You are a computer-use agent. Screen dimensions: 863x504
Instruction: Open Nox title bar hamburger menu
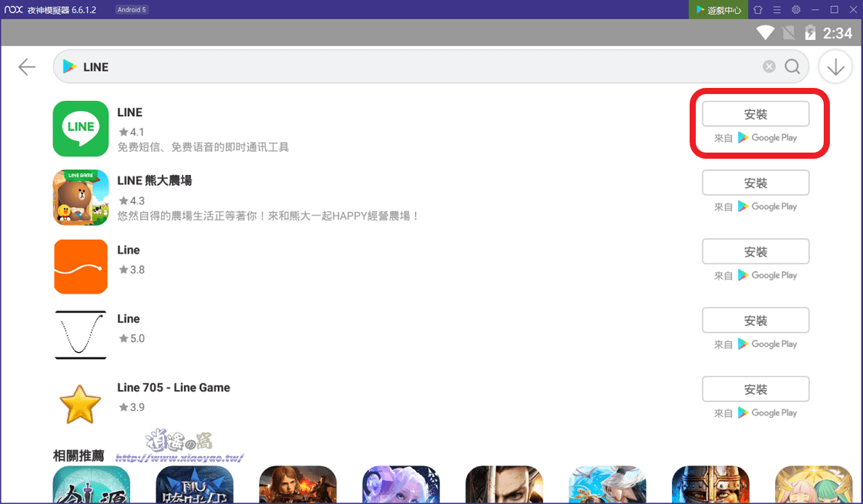(x=777, y=9)
